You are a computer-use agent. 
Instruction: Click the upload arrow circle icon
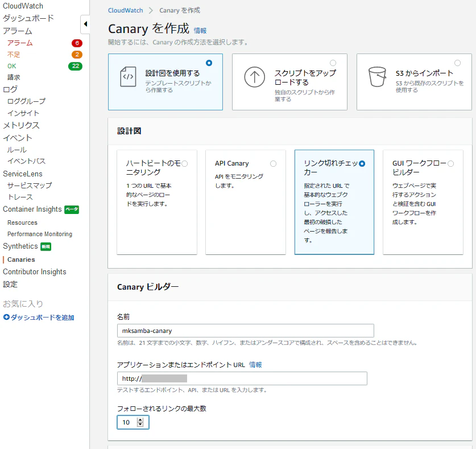pyautogui.click(x=254, y=77)
